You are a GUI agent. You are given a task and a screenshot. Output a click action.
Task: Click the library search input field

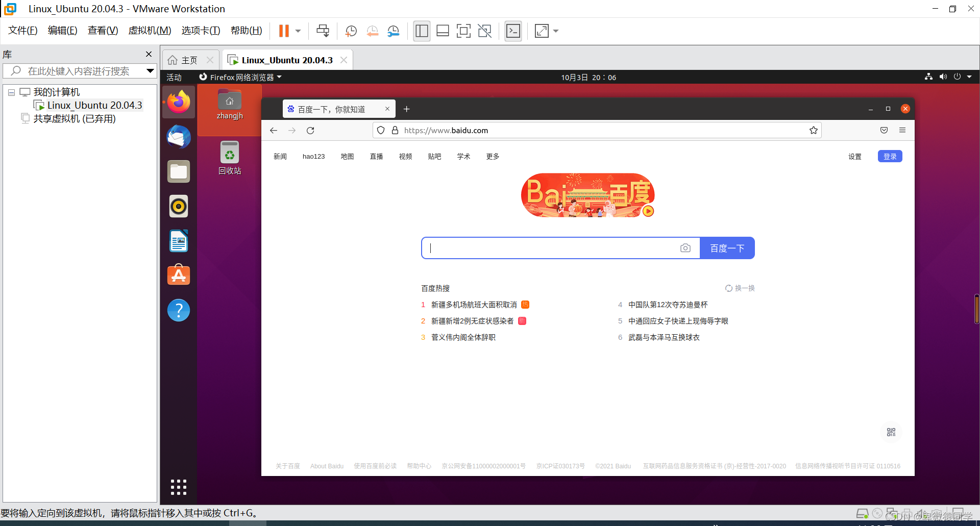point(79,71)
